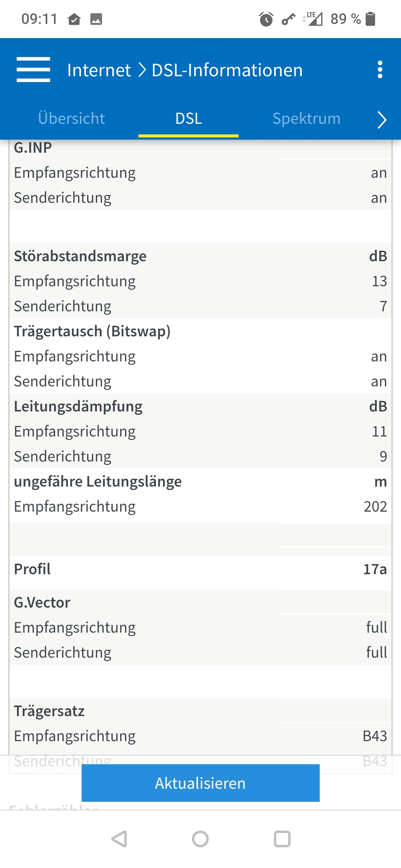Viewport: 401px width, 868px height.
Task: Tap the image notification icon
Action: (x=96, y=19)
